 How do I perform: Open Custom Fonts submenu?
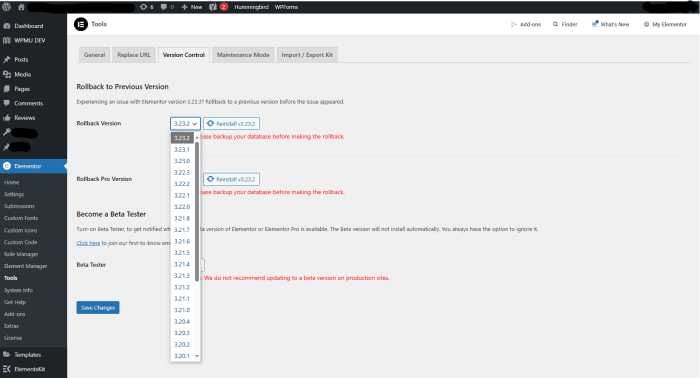(x=21, y=218)
